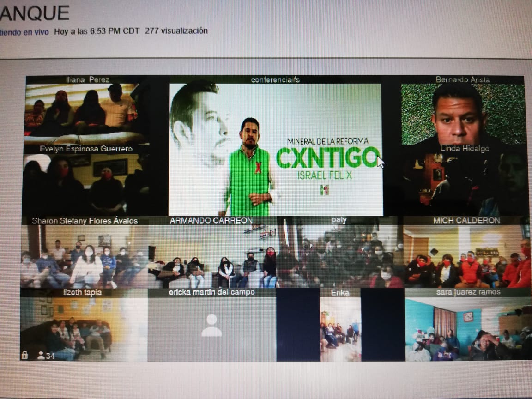Open the Erika video tile
Screen dimensions: 532x399
(x=341, y=325)
